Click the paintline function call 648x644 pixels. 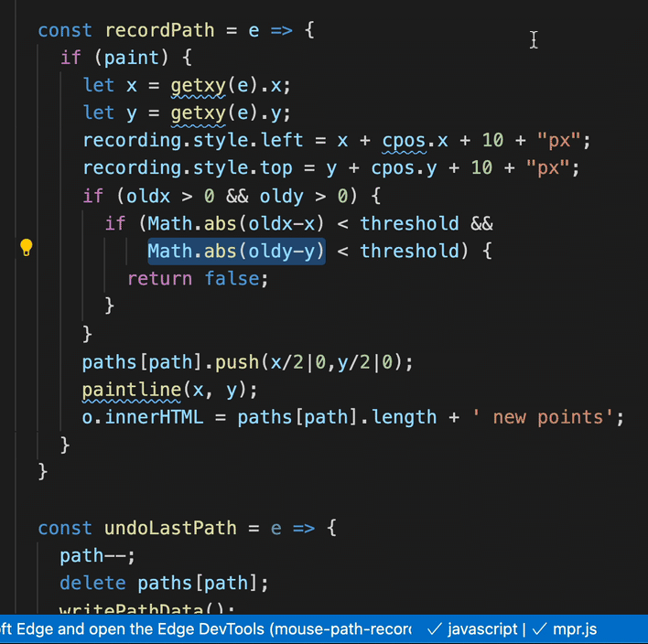tap(132, 390)
